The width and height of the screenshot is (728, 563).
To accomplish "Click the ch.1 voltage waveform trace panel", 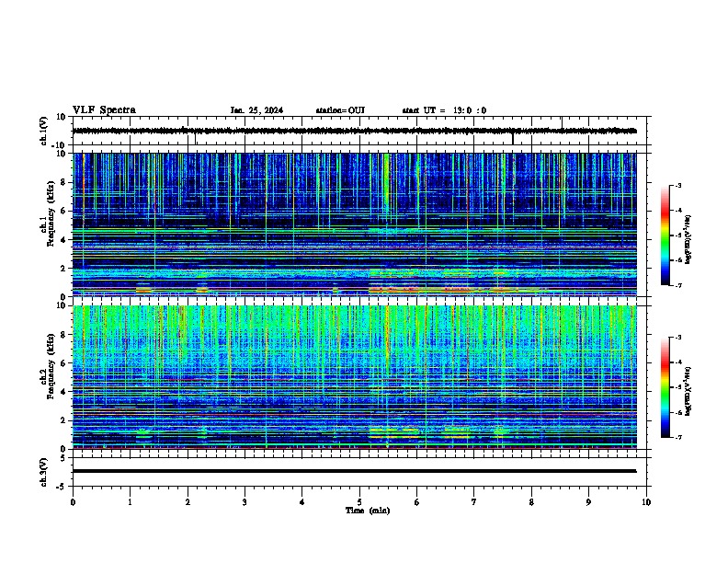I will tap(359, 131).
